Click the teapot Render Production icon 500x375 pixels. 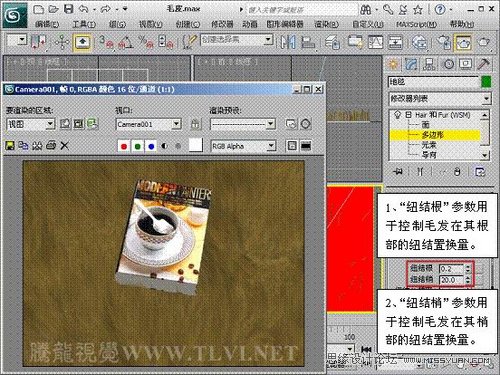484,42
